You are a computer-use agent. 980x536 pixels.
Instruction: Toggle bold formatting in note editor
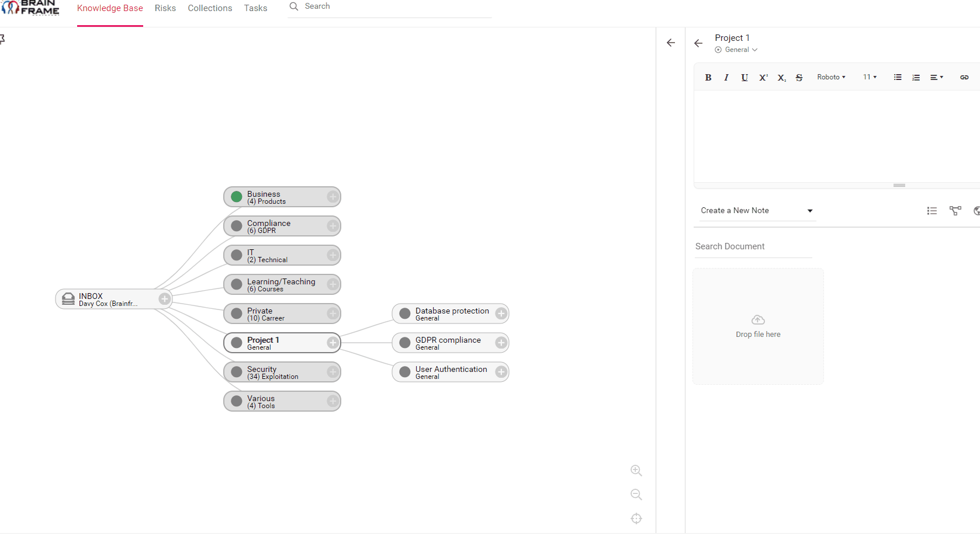click(708, 77)
